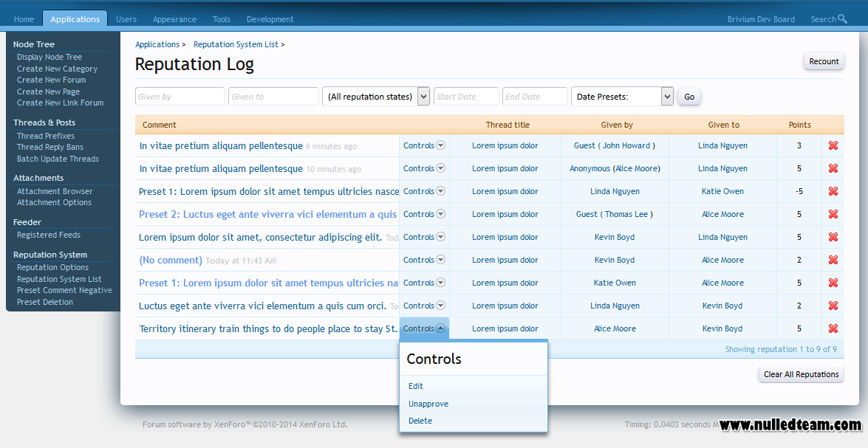Open Controls for the 10 minutes ago row

[x=424, y=168]
